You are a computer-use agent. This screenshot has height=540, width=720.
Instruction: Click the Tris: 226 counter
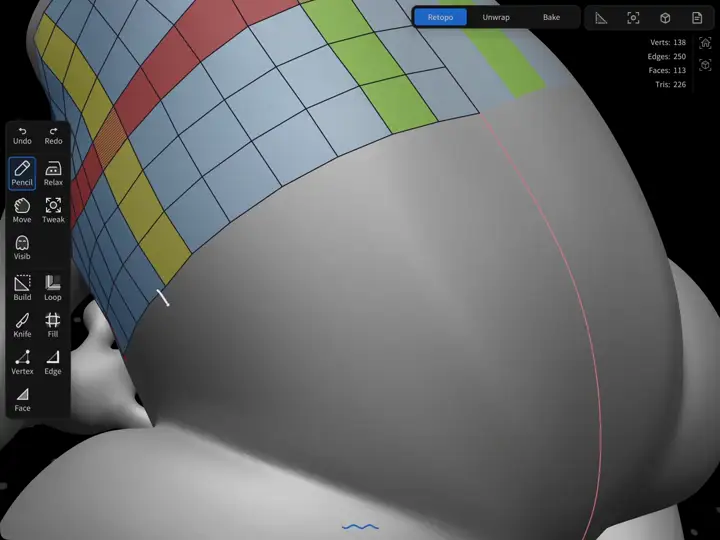click(x=670, y=84)
